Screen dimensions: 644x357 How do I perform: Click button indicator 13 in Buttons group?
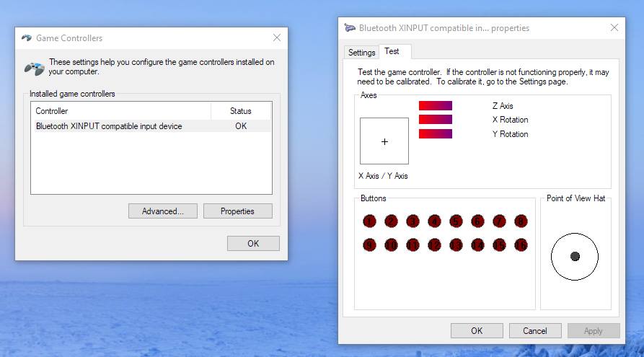coord(456,245)
